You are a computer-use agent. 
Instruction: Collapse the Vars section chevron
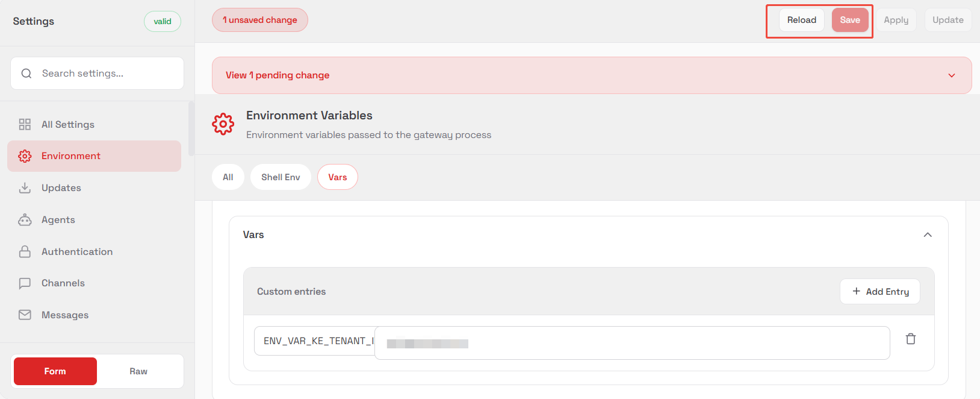tap(928, 235)
